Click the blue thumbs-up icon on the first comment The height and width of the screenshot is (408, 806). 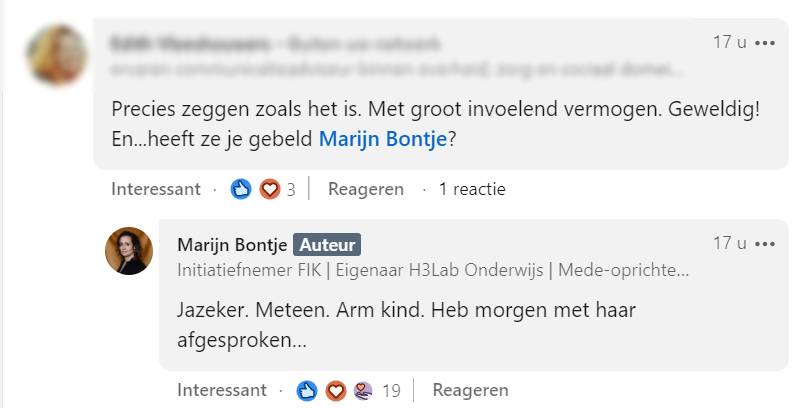click(x=241, y=189)
